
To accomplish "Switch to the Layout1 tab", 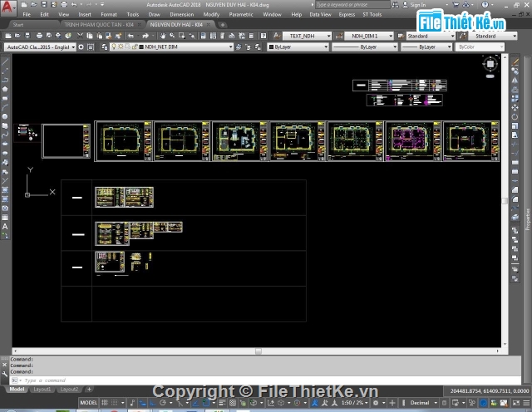I will (x=42, y=390).
